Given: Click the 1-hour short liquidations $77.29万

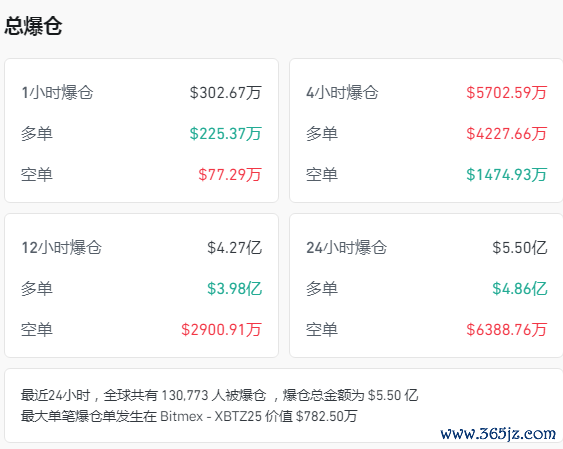Looking at the screenshot, I should pyautogui.click(x=230, y=175).
